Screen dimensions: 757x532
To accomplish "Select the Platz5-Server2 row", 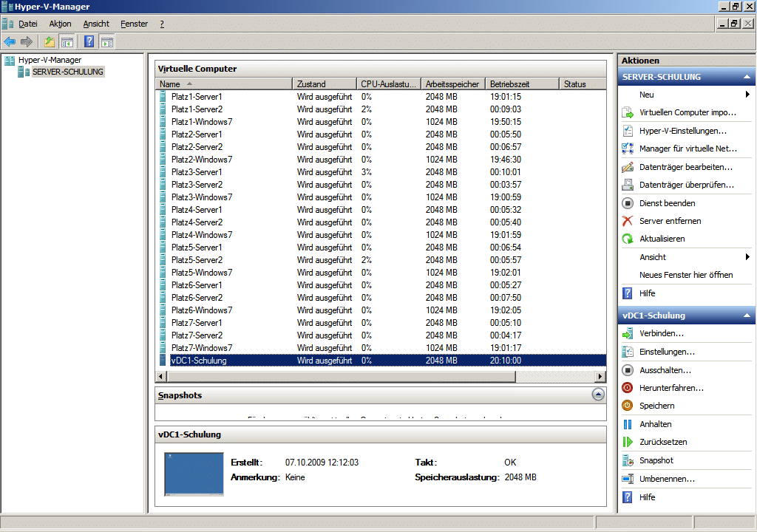I will (381, 260).
